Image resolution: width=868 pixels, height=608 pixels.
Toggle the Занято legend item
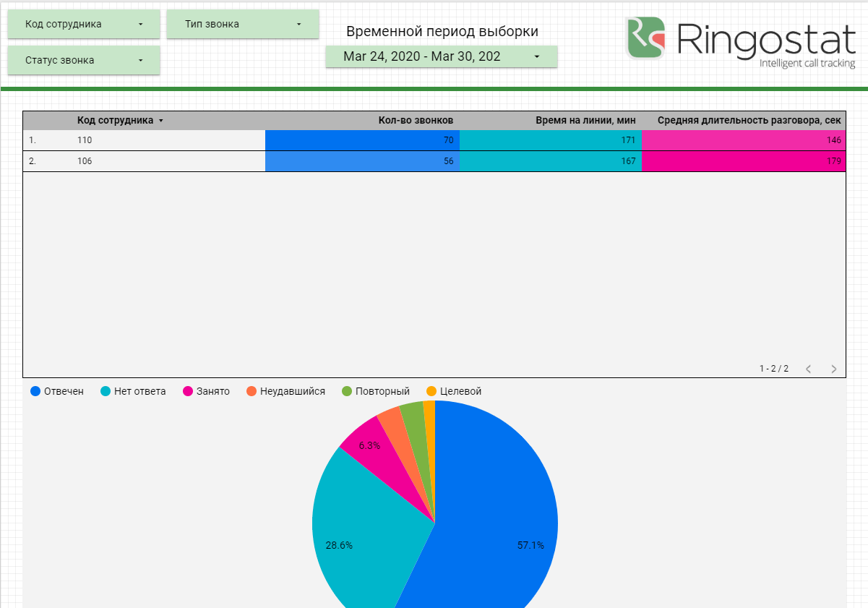pyautogui.click(x=207, y=391)
